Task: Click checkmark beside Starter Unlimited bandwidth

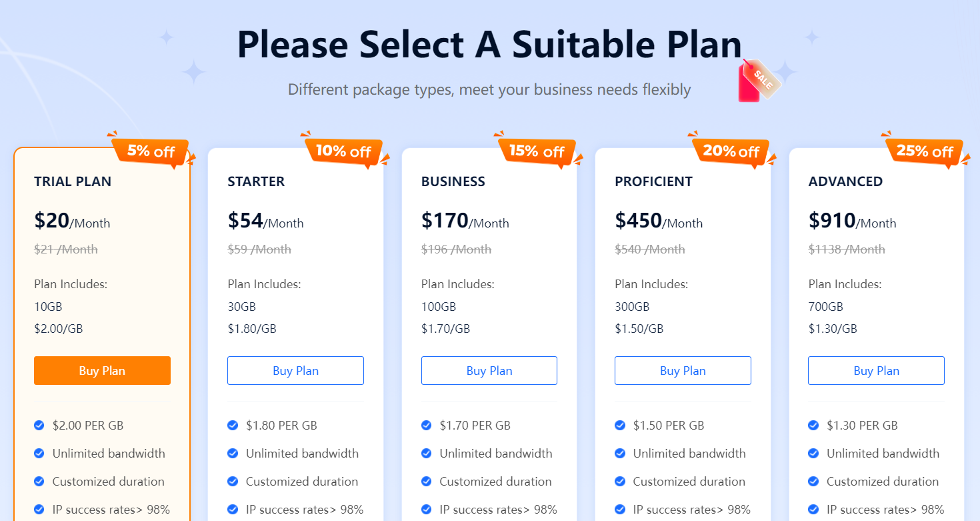Action: [x=233, y=454]
